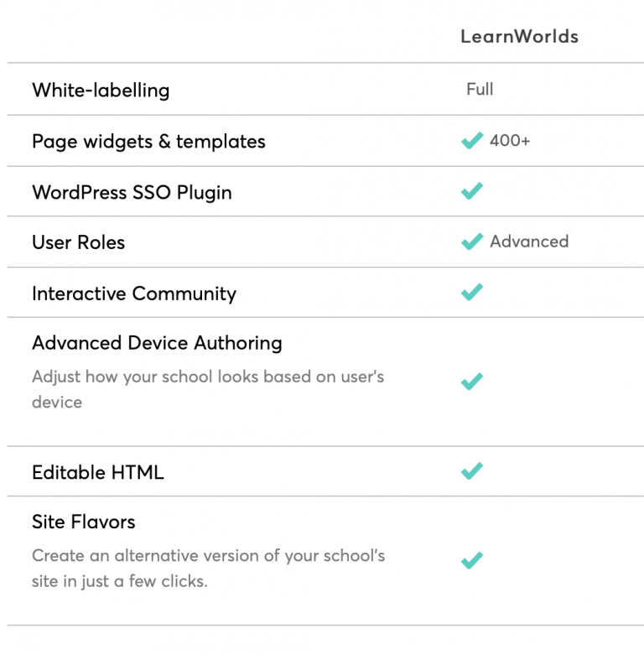This screenshot has height=655, width=644.
Task: Click the 400+ templates value
Action: point(510,140)
